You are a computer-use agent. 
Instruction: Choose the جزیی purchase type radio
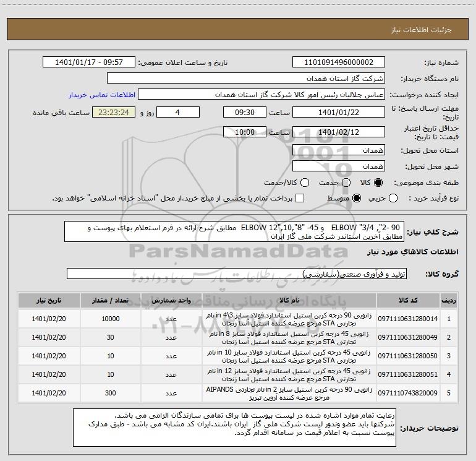pyautogui.click(x=393, y=198)
